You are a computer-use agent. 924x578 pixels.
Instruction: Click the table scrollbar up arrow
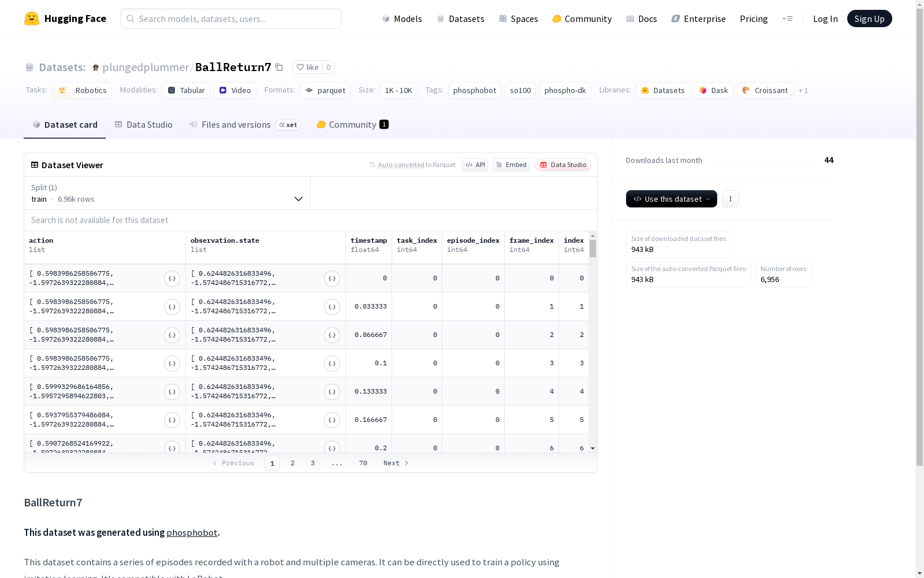[x=593, y=236]
